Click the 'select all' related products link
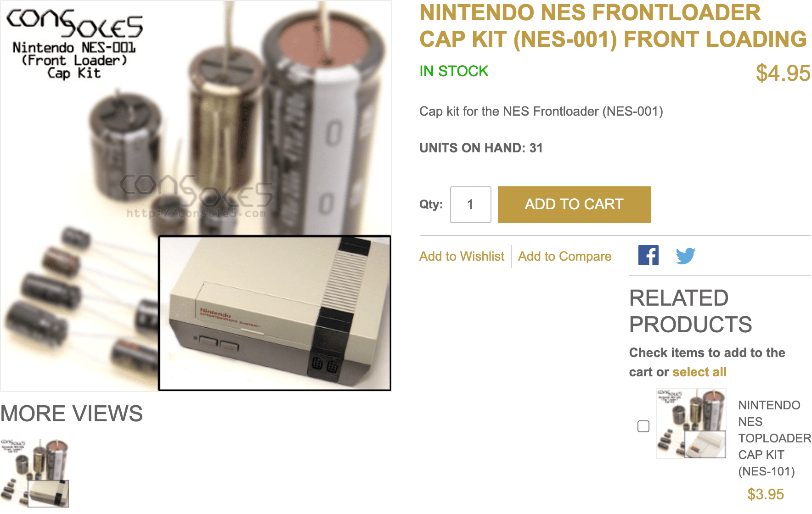The width and height of the screenshot is (812, 514). pos(699,372)
